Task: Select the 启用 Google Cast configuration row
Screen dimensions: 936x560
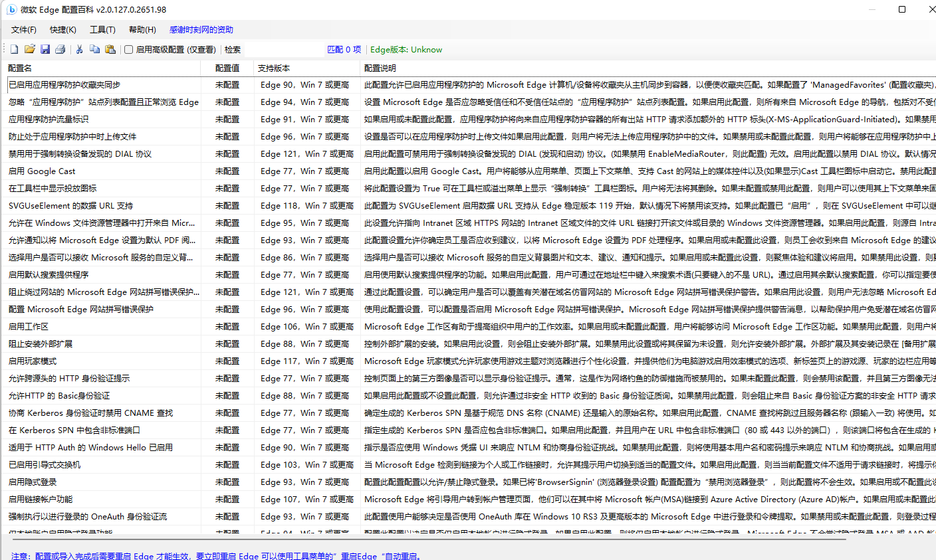Action: 100,171
